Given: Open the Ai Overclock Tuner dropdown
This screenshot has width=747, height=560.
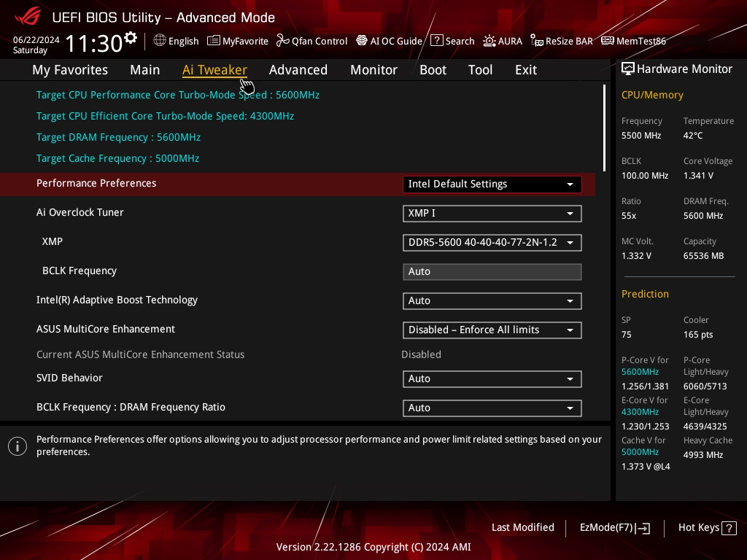Looking at the screenshot, I should (492, 214).
